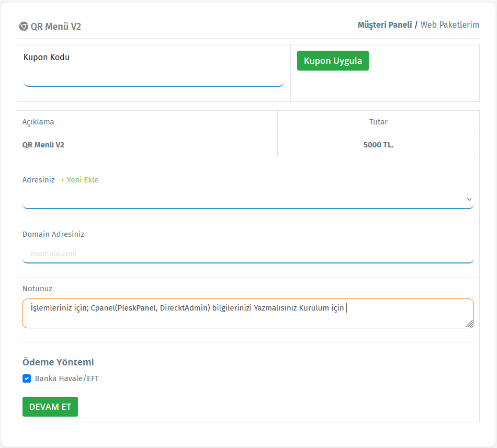Click the chevron arrow of address select
The image size is (497, 448).
point(469,199)
